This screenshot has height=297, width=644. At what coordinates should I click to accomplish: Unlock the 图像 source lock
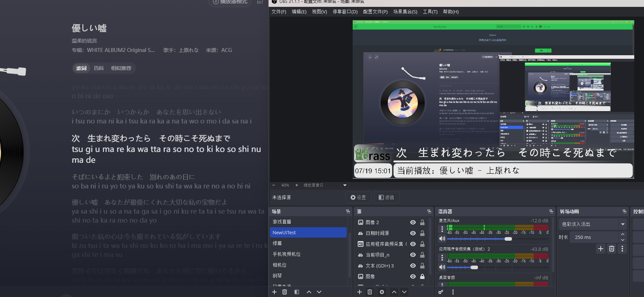[x=422, y=276]
